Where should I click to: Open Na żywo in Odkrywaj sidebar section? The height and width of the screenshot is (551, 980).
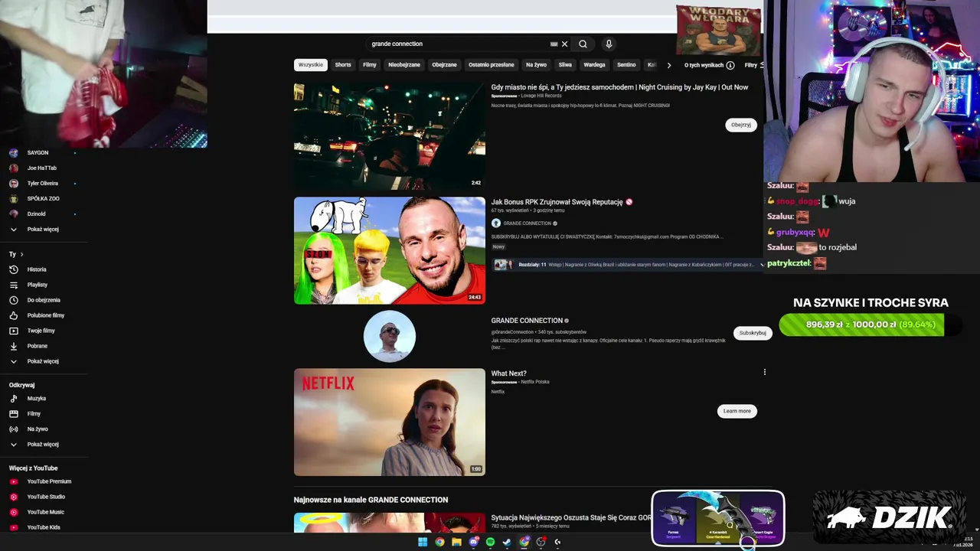click(x=37, y=429)
